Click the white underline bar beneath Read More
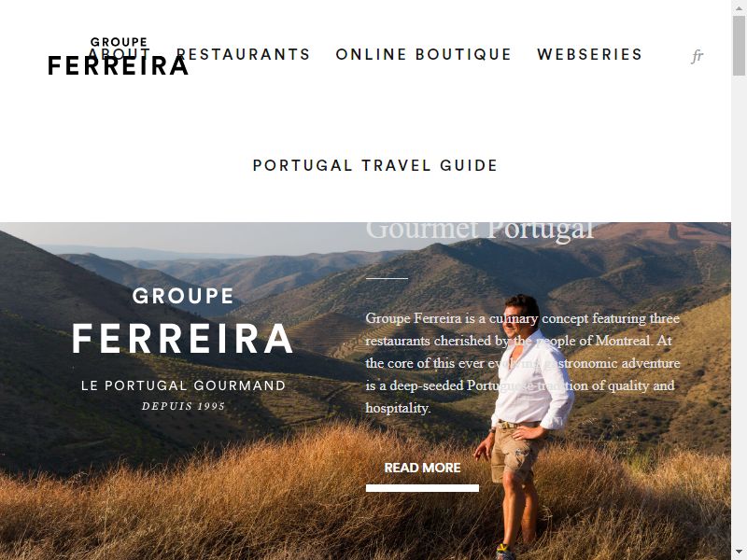Image resolution: width=747 pixels, height=560 pixels. point(422,488)
